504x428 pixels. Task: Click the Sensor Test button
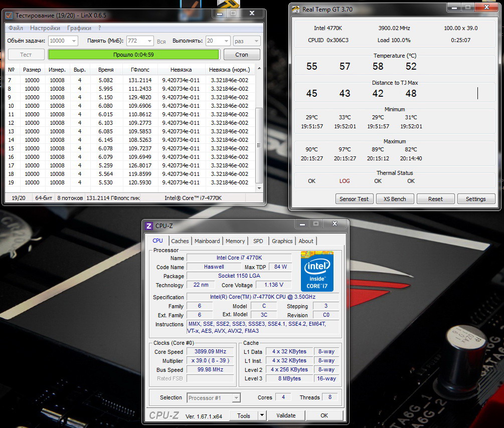tap(354, 199)
